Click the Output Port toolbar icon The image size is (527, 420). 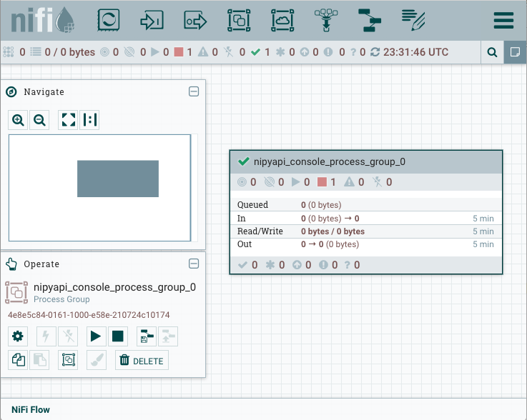(195, 20)
